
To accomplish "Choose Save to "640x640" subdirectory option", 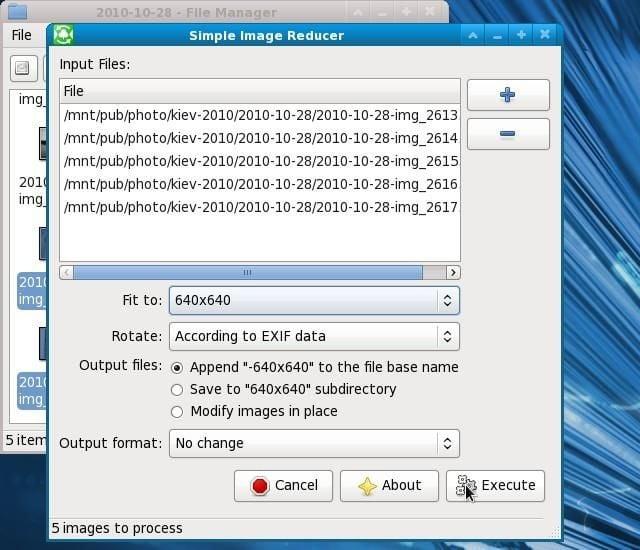I will [x=177, y=390].
